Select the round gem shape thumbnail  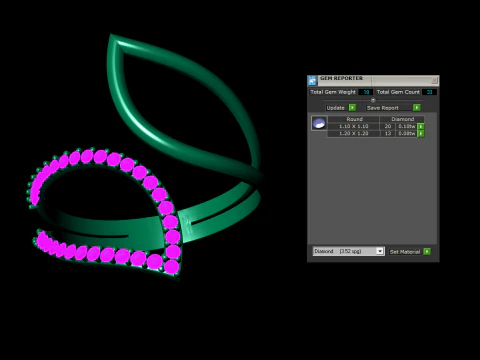(319, 123)
